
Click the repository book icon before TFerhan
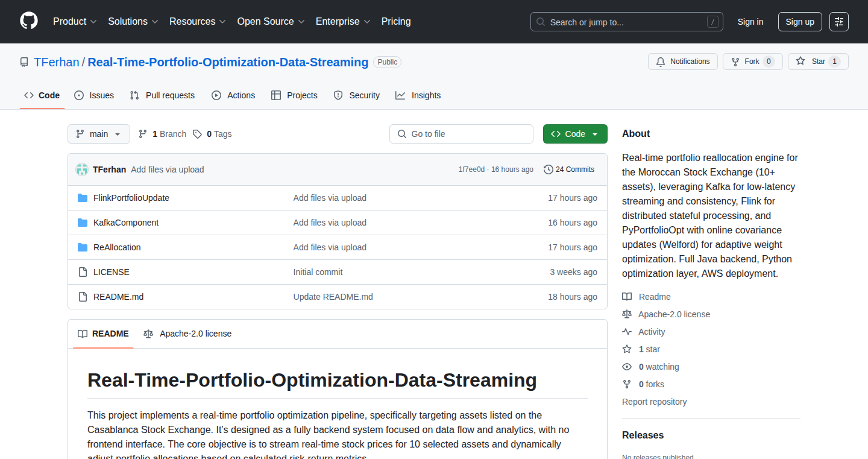tap(24, 62)
